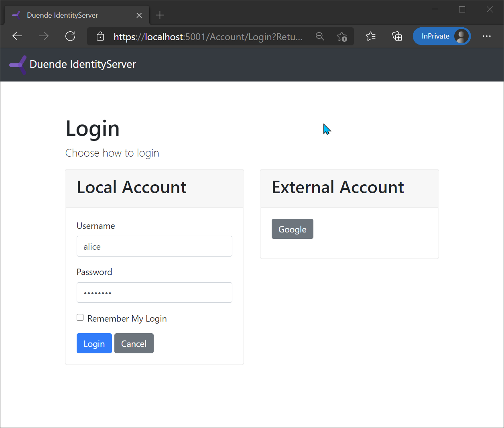Refresh the current page
This screenshot has width=504, height=428.
[x=70, y=36]
